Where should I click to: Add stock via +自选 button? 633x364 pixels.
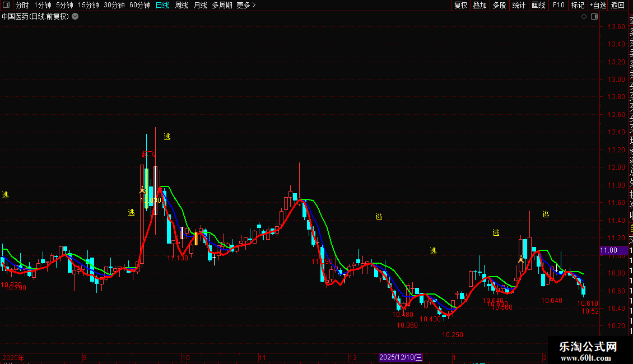[598, 5]
